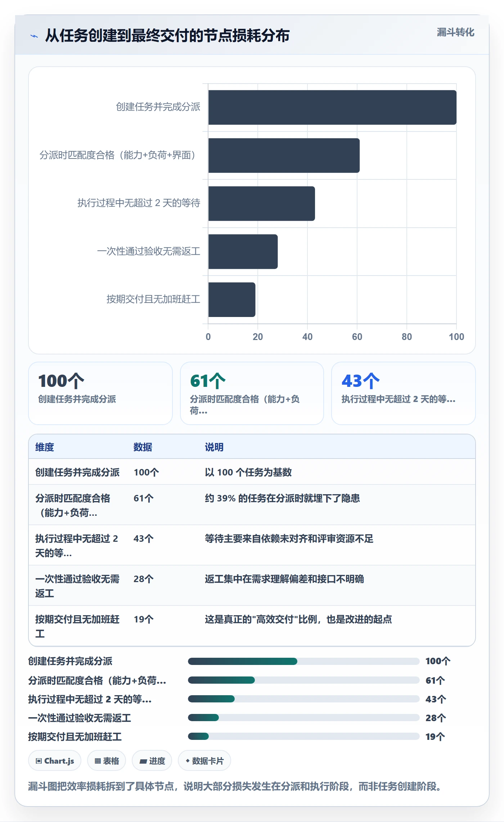Click table cell 约 39% 的任务在分派时就埋下了隐患
504x822 pixels.
tap(282, 498)
